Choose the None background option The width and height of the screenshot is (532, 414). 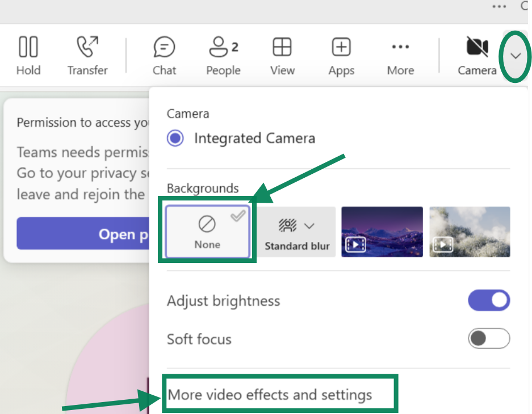tap(207, 232)
